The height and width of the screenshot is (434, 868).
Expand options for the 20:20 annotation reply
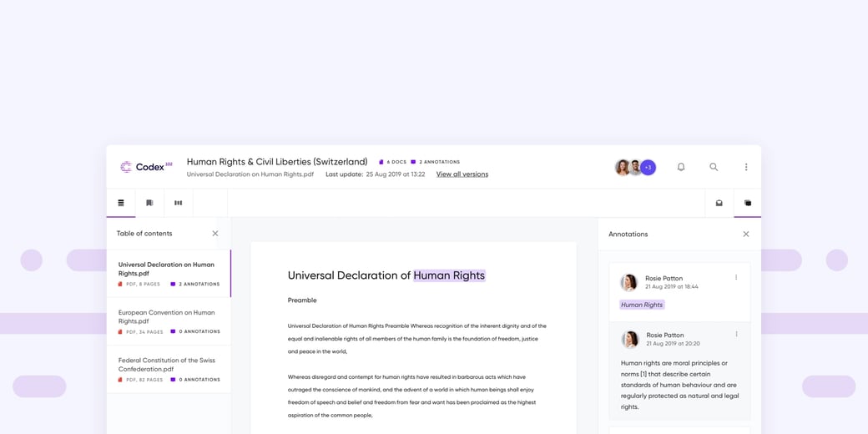(736, 335)
